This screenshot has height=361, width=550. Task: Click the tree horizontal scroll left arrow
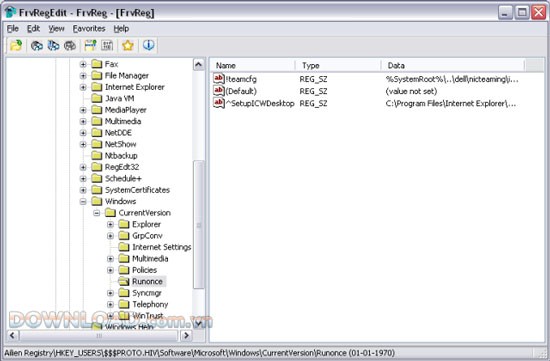coord(13,335)
